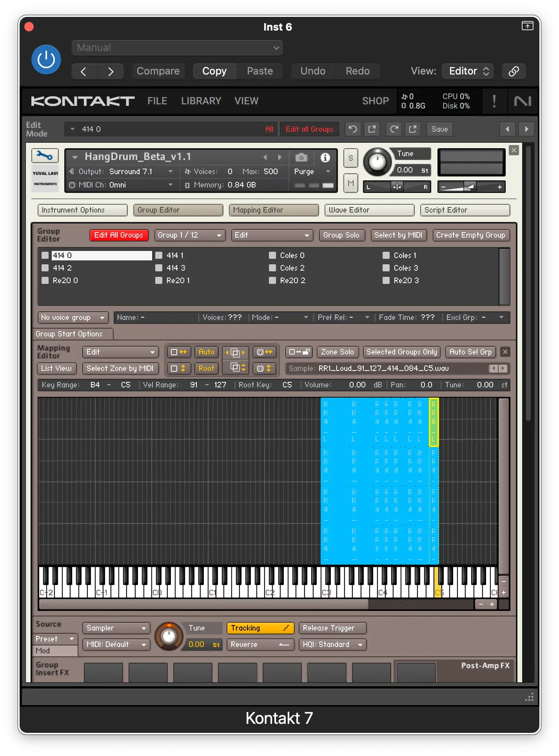
Task: Open the Wave Editor tab
Action: (369, 210)
